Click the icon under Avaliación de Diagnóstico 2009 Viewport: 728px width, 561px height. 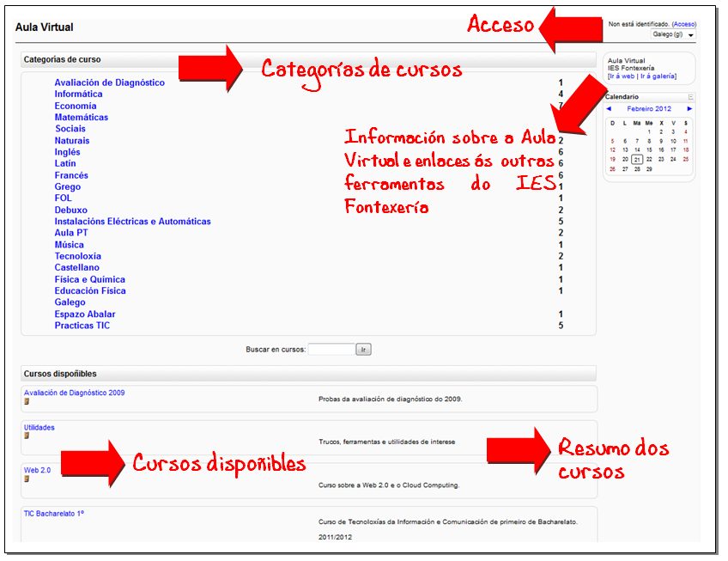point(27,401)
